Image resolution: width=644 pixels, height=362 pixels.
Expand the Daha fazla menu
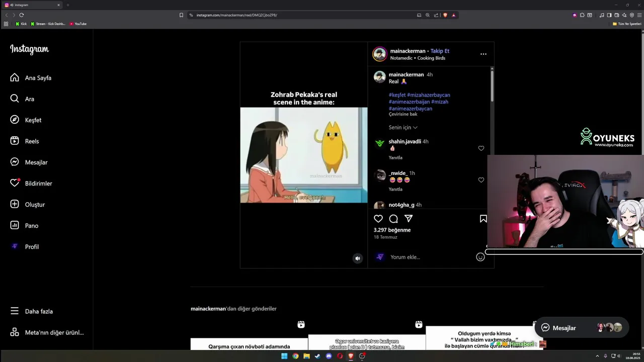[x=32, y=311]
